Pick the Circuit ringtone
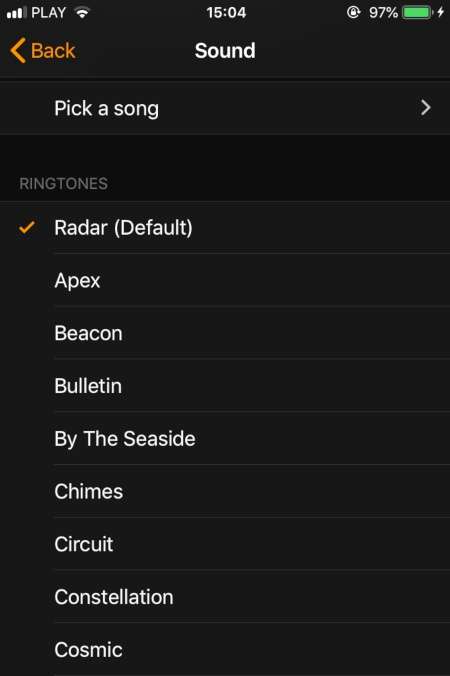Viewport: 450px width, 676px height. point(225,544)
